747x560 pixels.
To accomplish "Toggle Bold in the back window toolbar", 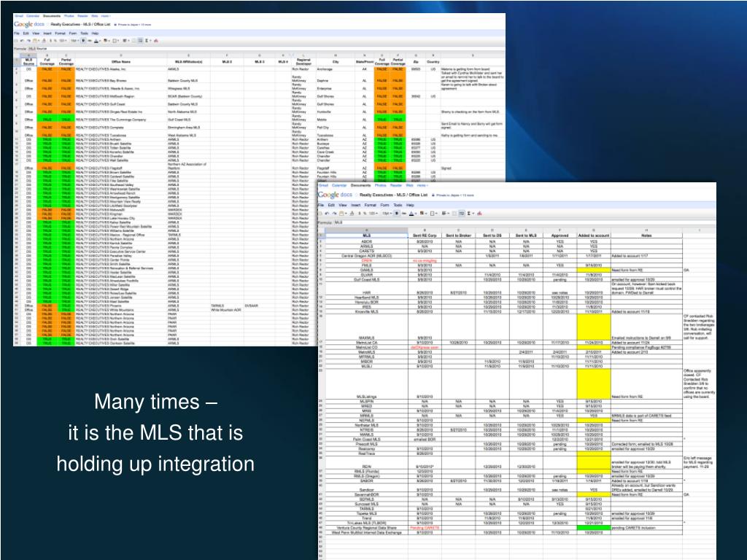I will coord(83,41).
